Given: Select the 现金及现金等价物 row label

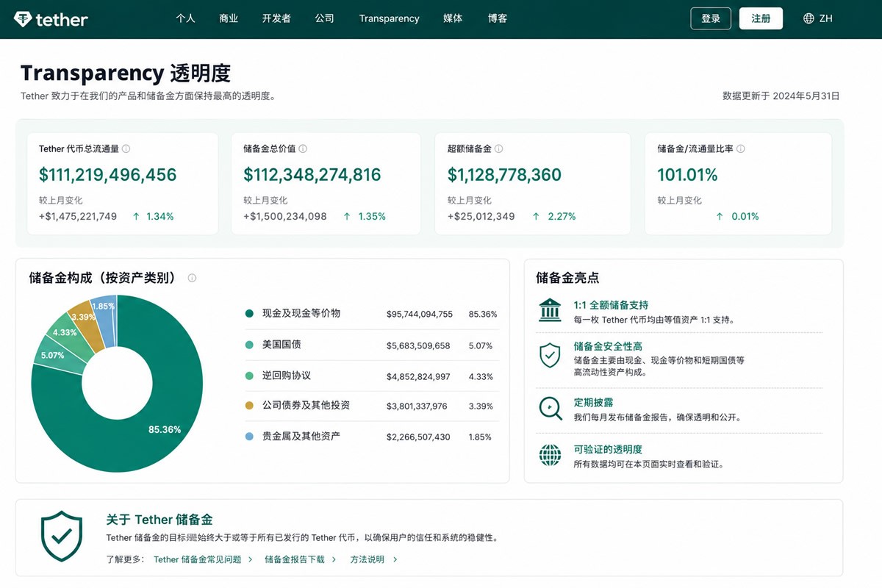Looking at the screenshot, I should pyautogui.click(x=301, y=313).
